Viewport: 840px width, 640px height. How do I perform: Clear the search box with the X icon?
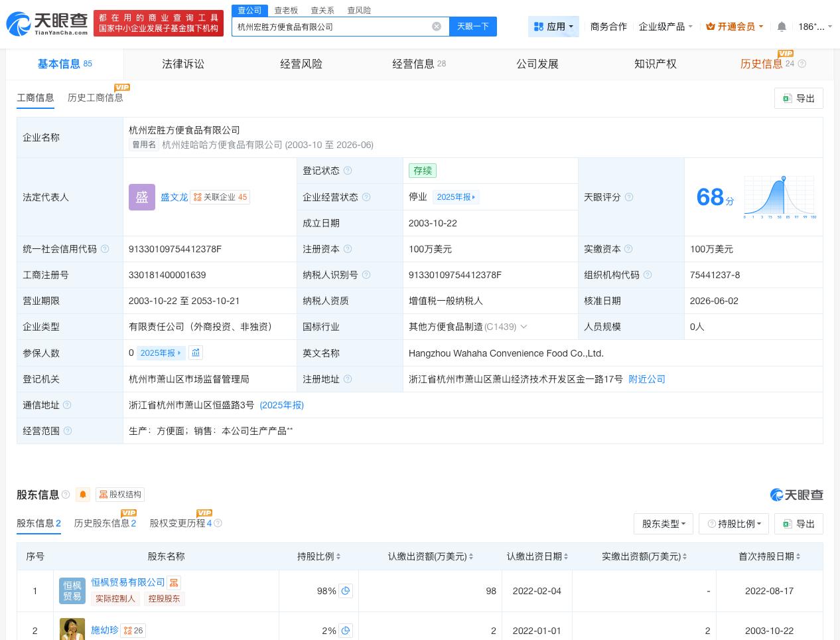[x=437, y=27]
